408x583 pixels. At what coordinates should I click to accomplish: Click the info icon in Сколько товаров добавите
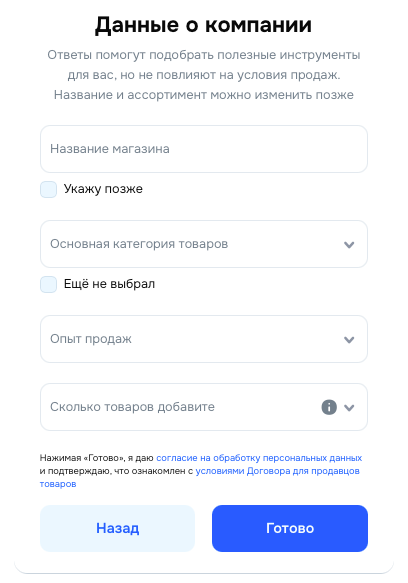click(x=329, y=407)
